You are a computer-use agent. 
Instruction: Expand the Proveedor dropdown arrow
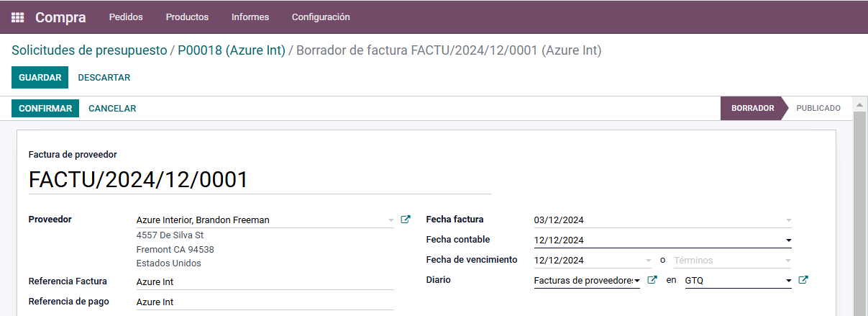390,220
